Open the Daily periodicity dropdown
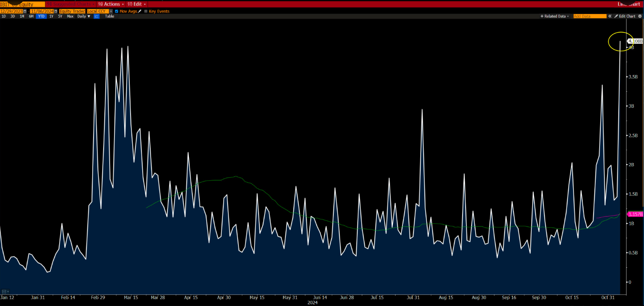 tap(84, 16)
